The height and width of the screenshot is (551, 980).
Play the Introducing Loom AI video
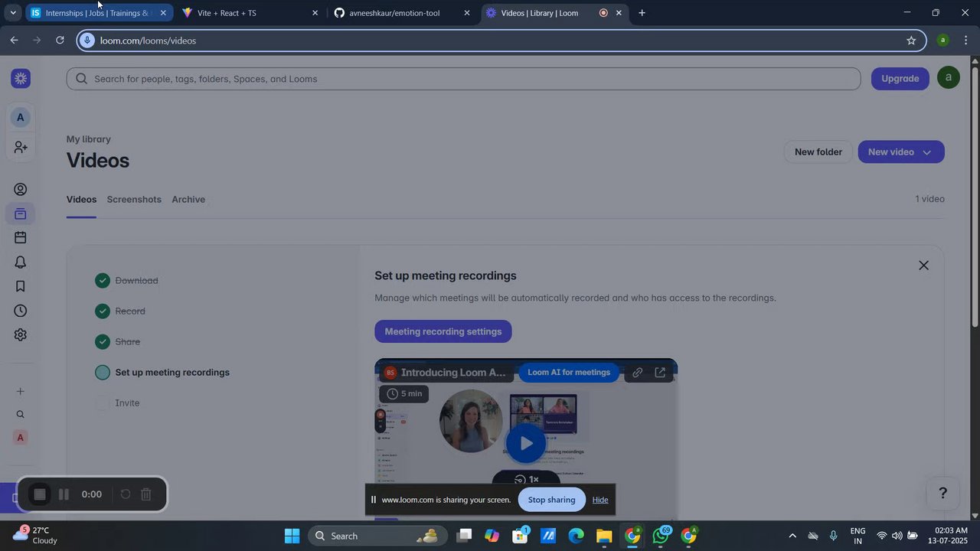[526, 443]
